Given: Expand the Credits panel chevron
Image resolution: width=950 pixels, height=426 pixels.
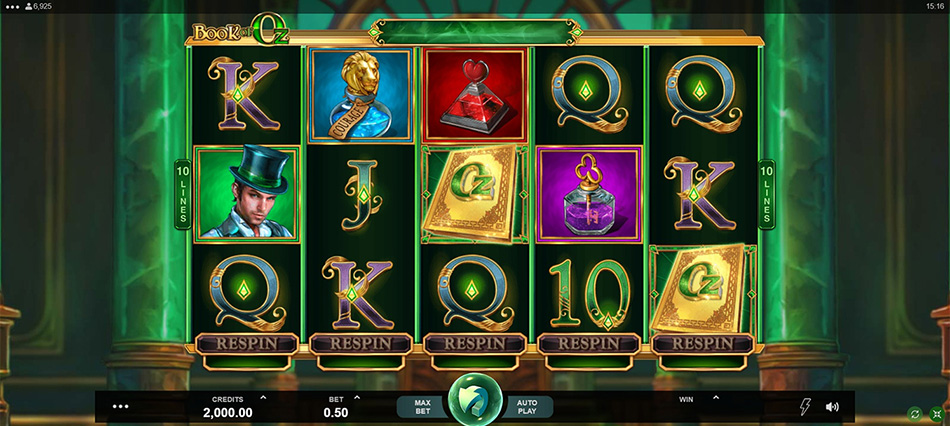Looking at the screenshot, I should pos(263,398).
